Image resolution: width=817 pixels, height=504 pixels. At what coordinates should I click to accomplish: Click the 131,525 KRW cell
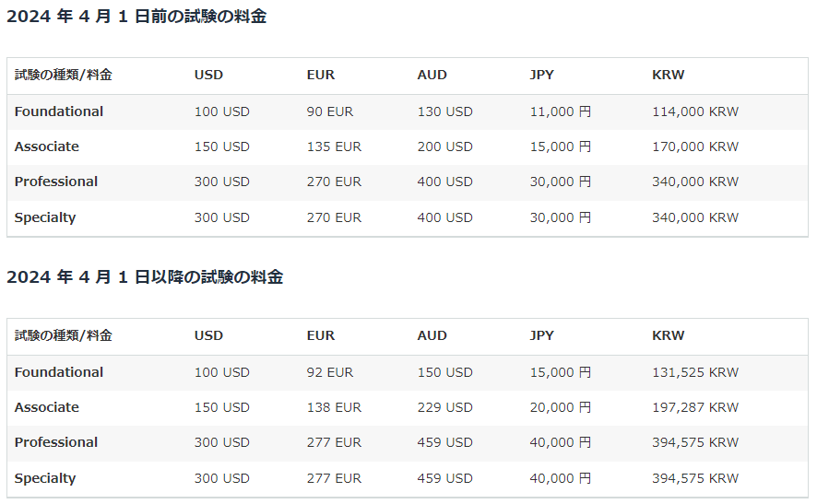[695, 372]
